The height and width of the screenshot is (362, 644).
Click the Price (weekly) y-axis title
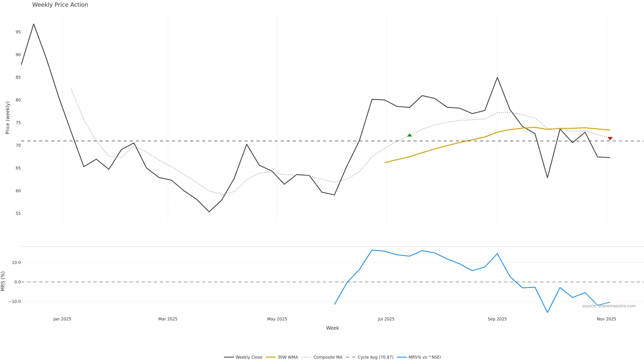tap(8, 118)
